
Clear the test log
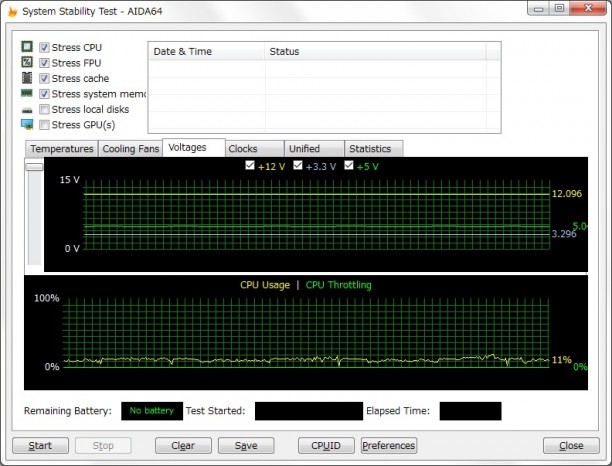pyautogui.click(x=183, y=445)
